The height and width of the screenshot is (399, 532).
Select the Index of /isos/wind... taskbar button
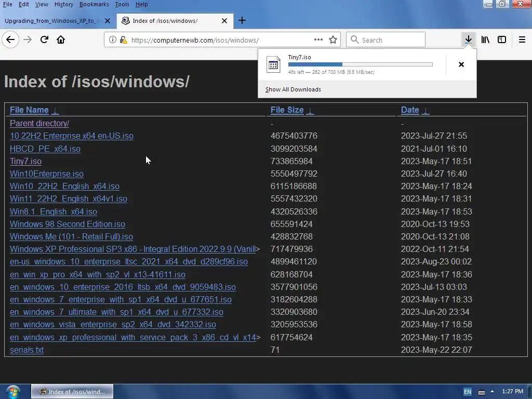point(72,392)
